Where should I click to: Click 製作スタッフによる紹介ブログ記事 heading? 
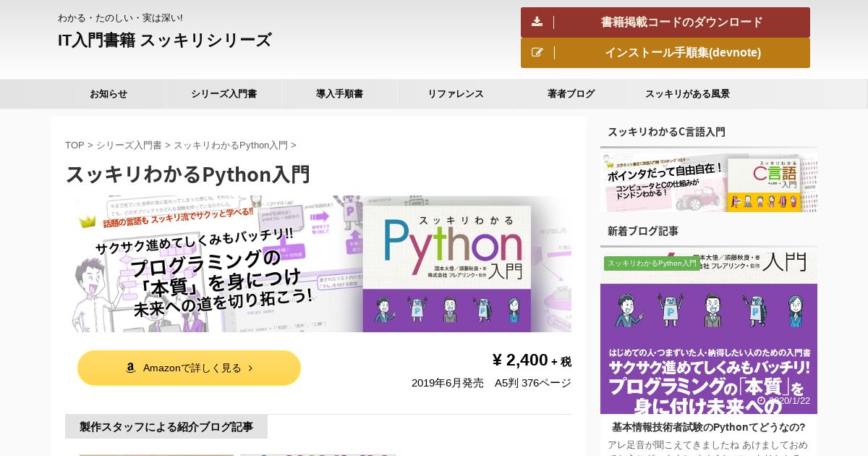166,426
